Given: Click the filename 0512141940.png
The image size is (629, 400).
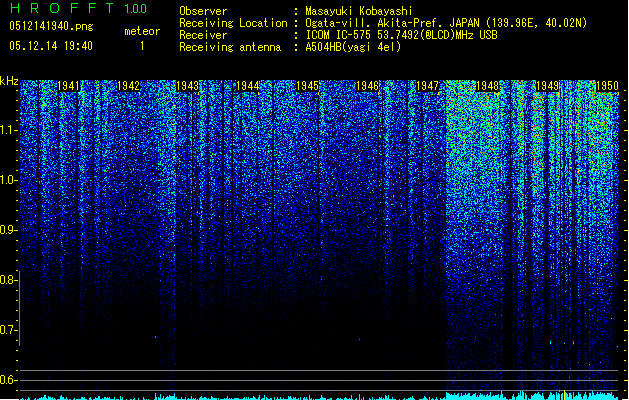Looking at the screenshot, I should click(x=51, y=27).
